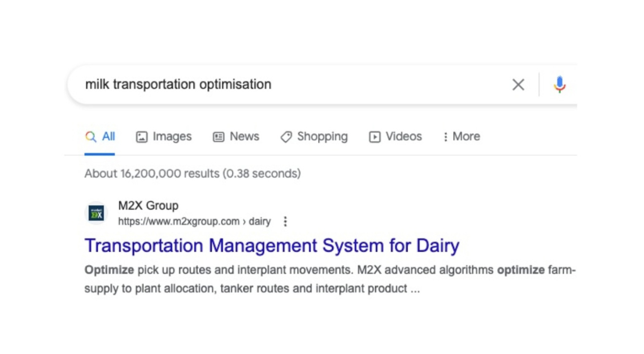The width and height of the screenshot is (644, 354).
Task: Focus the search box with milk transportation query
Action: tap(282, 85)
